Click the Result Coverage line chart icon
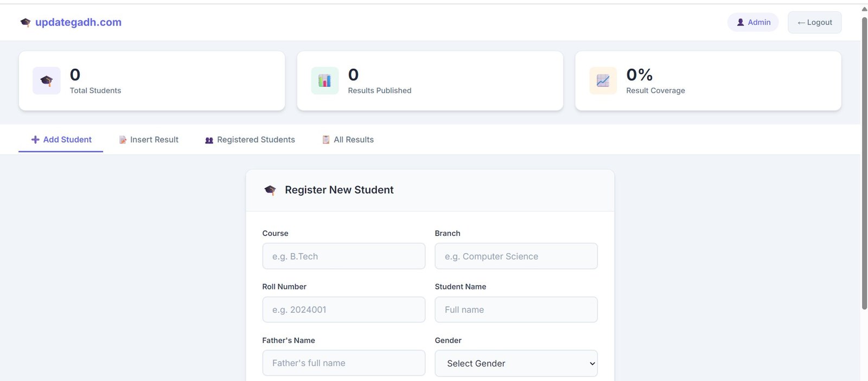The height and width of the screenshot is (381, 868). (603, 81)
